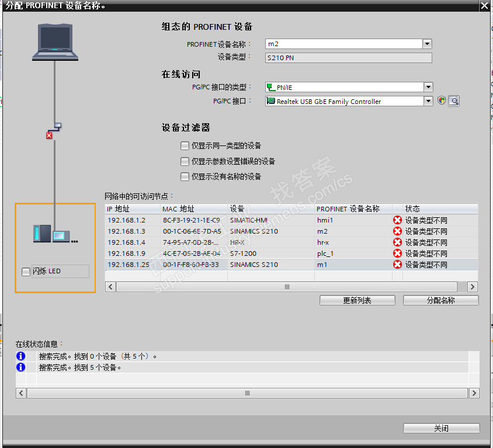Screen dimensions: 493x448
Task: Click MAC address 4C-E7-05-2B-AE-04
Action: pos(192,253)
